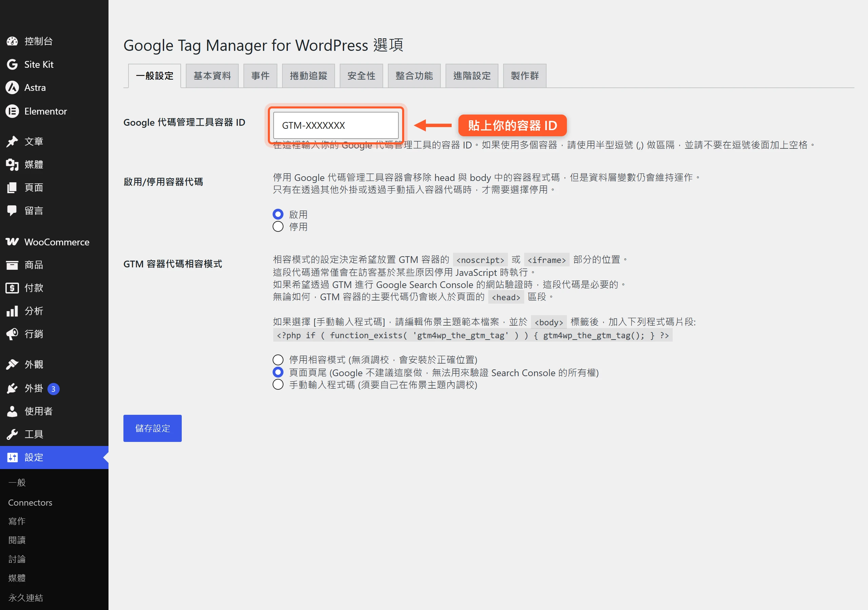Click the gtm4wp_the_gtm_tag PHP code snippet
The width and height of the screenshot is (868, 610).
coord(473,335)
